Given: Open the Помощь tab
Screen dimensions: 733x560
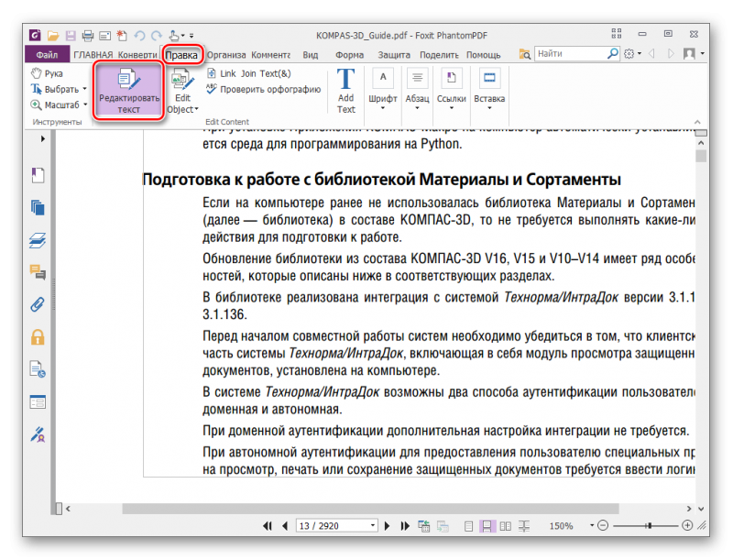Looking at the screenshot, I should click(x=484, y=55).
